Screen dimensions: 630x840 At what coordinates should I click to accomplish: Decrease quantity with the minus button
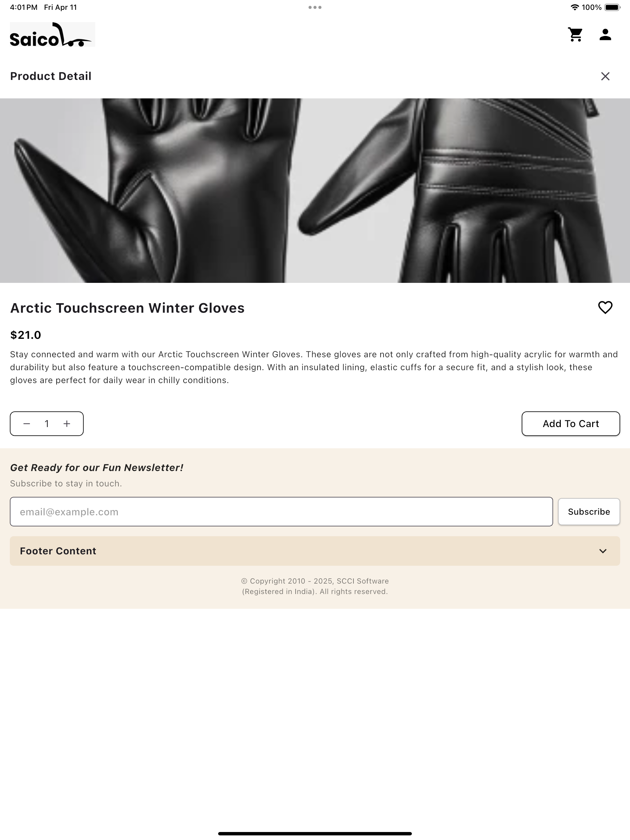tap(26, 423)
